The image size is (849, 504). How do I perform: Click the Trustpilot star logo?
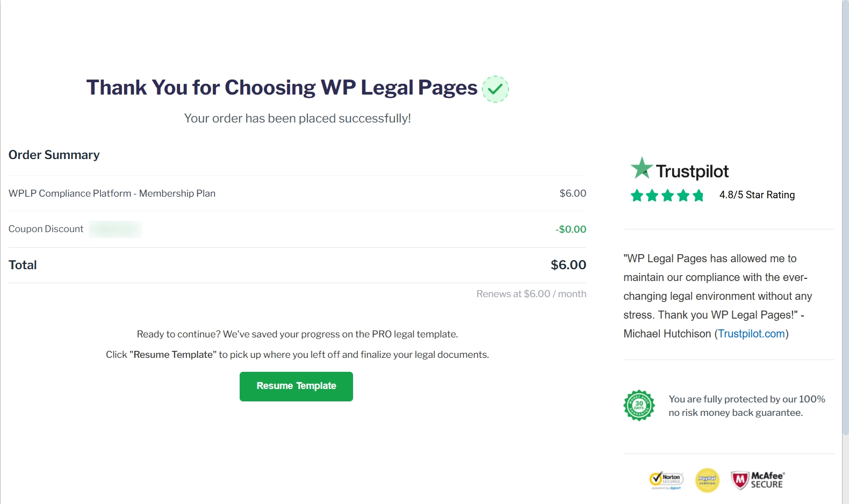[642, 169]
